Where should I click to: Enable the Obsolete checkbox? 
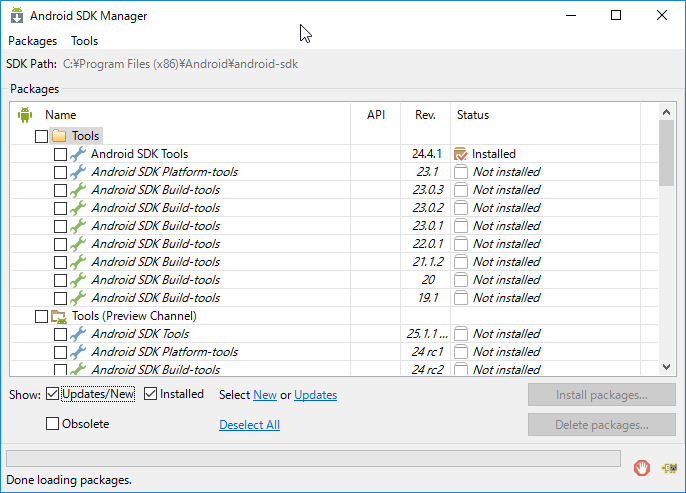point(52,423)
